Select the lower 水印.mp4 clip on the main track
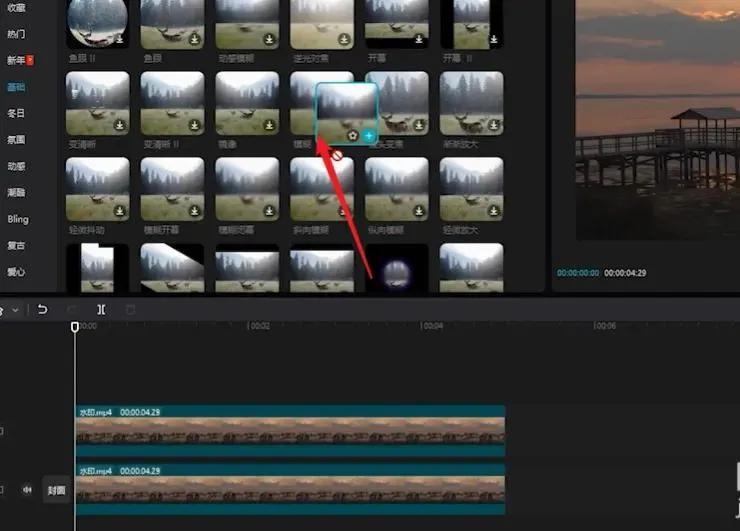The image size is (740, 531). 290,489
